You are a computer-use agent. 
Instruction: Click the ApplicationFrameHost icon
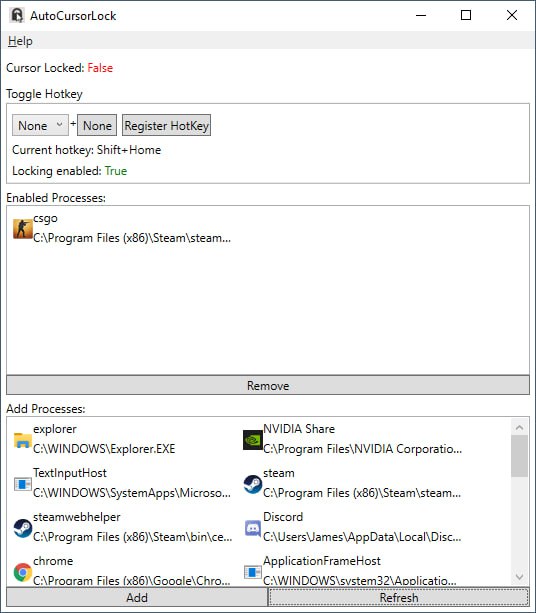pos(253,572)
